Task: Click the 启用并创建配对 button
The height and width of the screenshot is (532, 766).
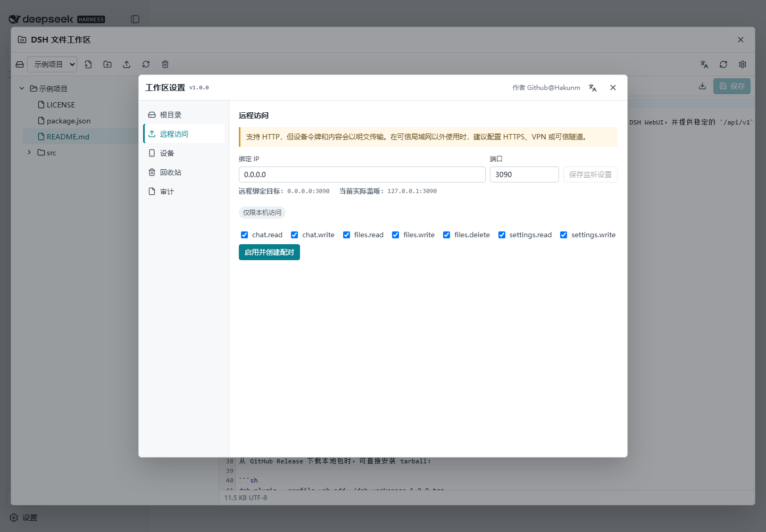Action: pos(269,252)
